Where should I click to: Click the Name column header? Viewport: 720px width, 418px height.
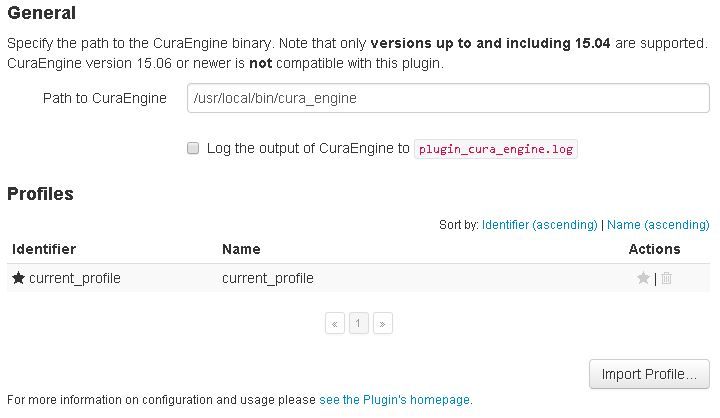point(241,249)
